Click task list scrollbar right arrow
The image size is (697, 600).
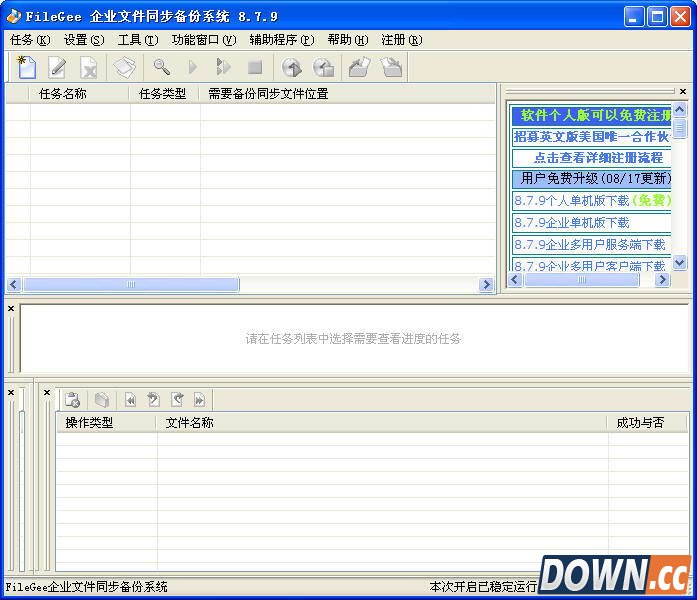pyautogui.click(x=486, y=284)
